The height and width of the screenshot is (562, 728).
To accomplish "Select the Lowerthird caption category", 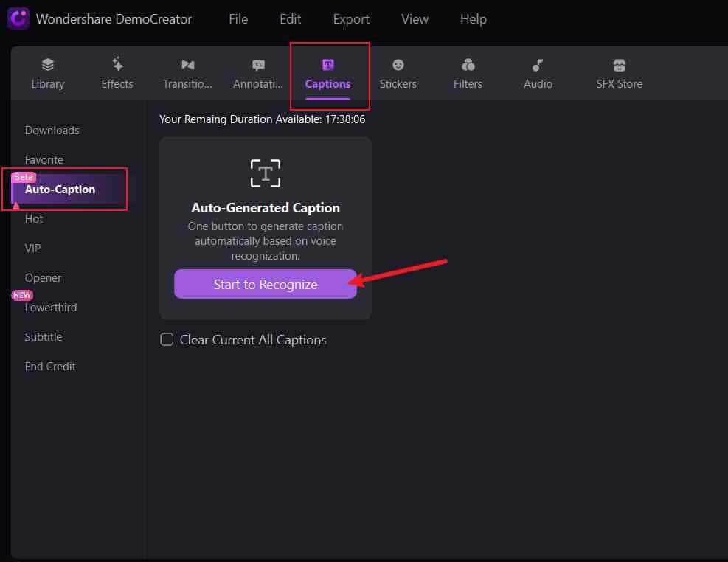I will [51, 308].
